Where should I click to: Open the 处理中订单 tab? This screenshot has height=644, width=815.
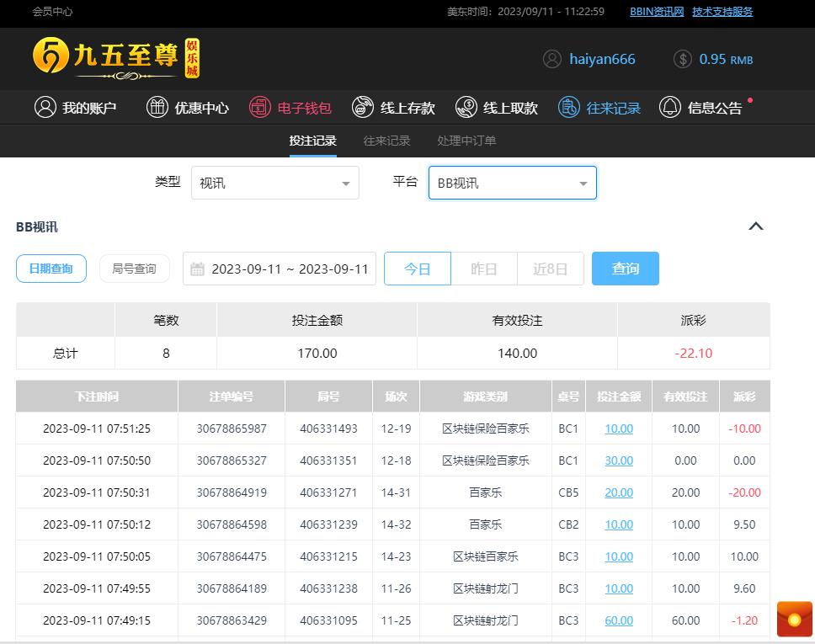click(x=466, y=141)
